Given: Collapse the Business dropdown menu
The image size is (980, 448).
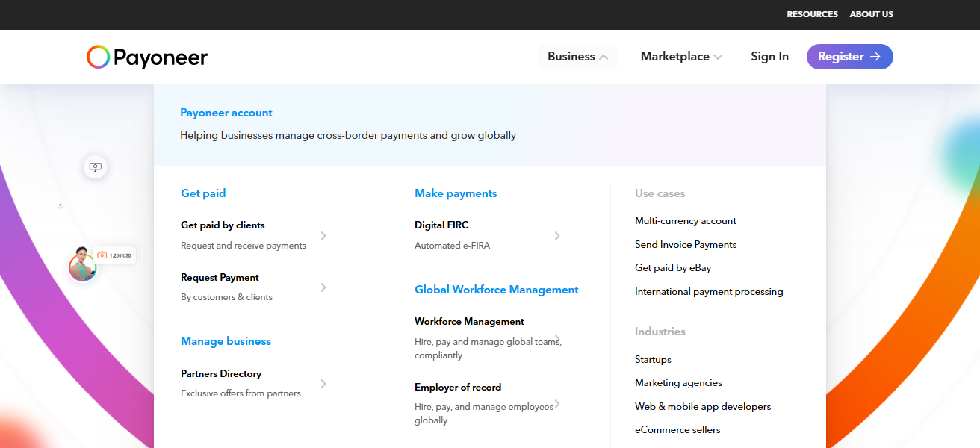Looking at the screenshot, I should (577, 57).
